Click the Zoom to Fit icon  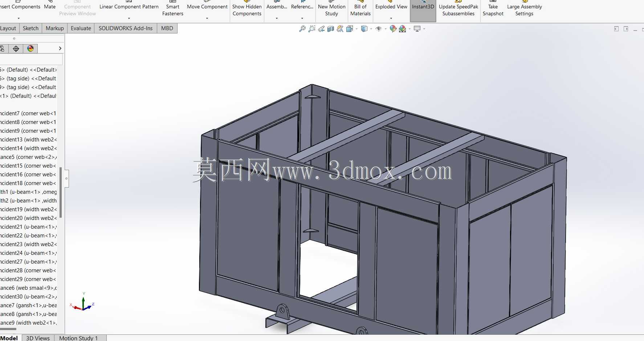pos(302,29)
